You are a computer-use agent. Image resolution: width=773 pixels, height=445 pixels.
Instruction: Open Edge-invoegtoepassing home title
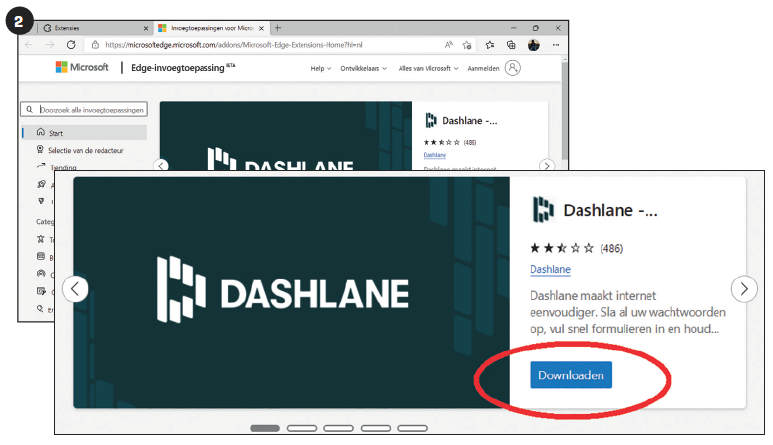click(183, 68)
